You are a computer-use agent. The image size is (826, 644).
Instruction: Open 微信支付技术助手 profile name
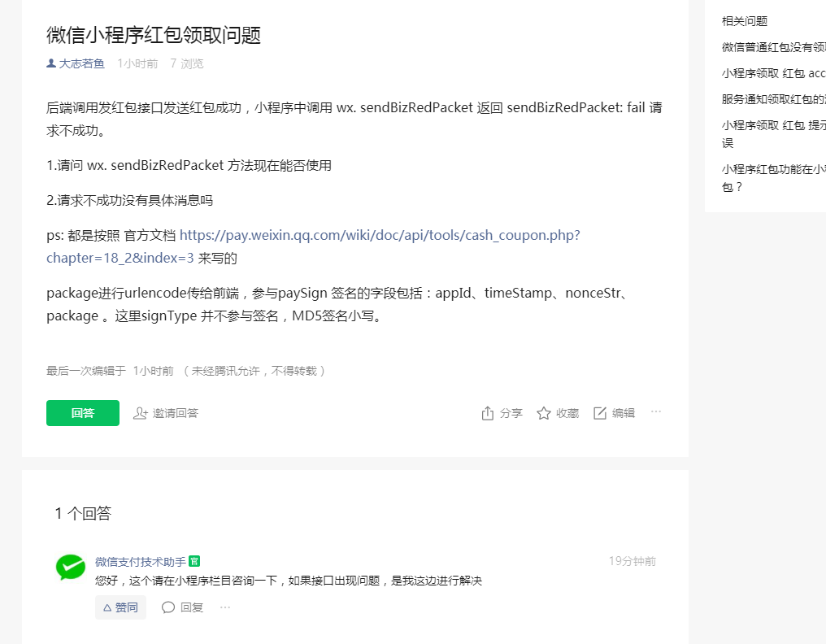[140, 562]
